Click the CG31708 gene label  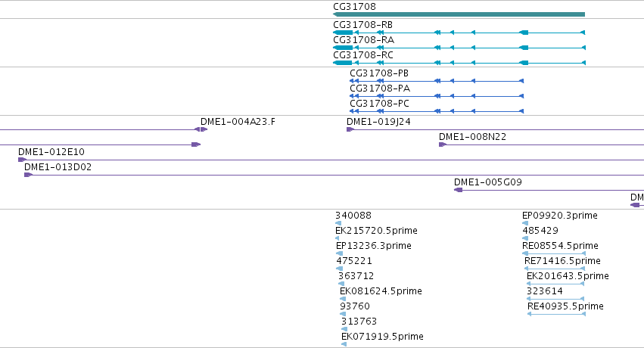[354, 7]
